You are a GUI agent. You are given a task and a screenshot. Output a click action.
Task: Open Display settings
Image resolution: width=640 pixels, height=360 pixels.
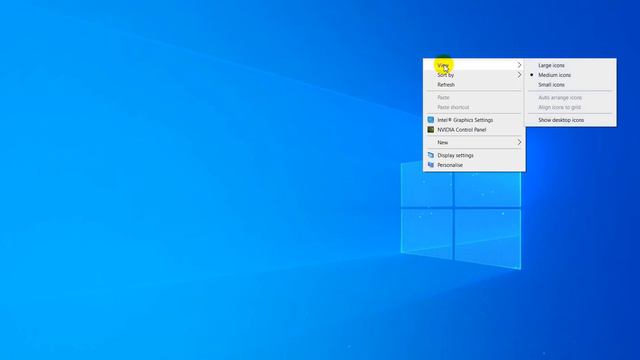(474, 155)
